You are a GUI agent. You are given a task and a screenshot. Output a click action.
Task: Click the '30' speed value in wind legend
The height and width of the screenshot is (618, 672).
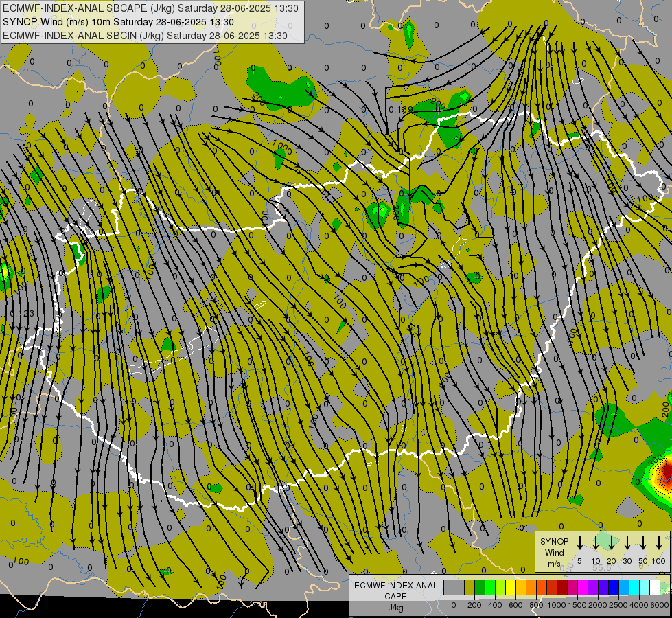coord(627,561)
